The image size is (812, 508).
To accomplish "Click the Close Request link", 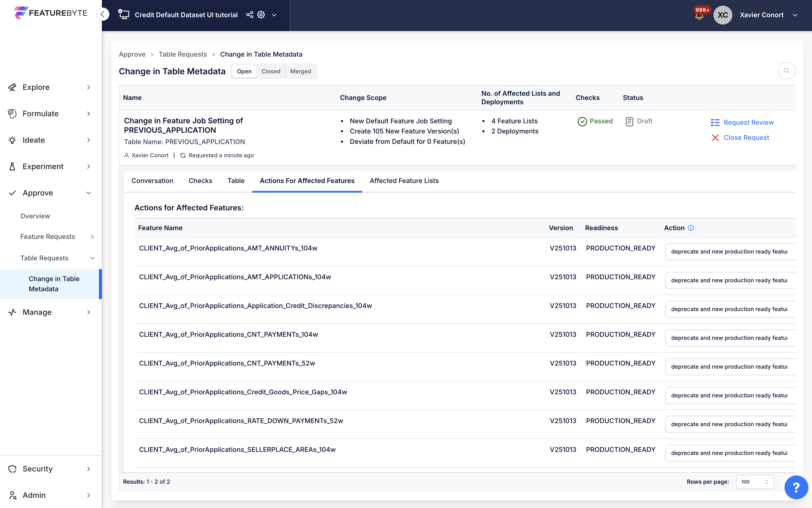I will [746, 137].
